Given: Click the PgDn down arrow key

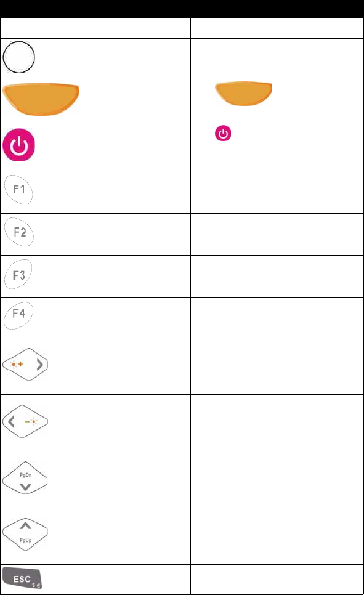Looking at the screenshot, I should coord(25,478).
